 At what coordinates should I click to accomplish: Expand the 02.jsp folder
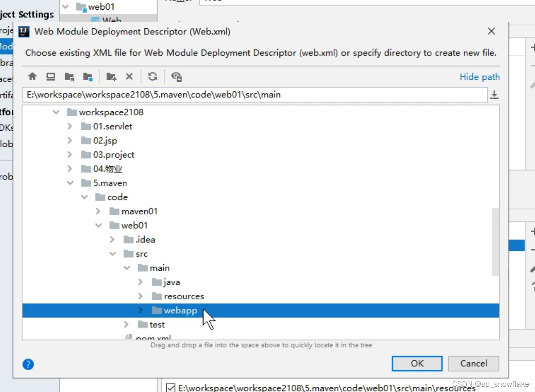point(70,140)
